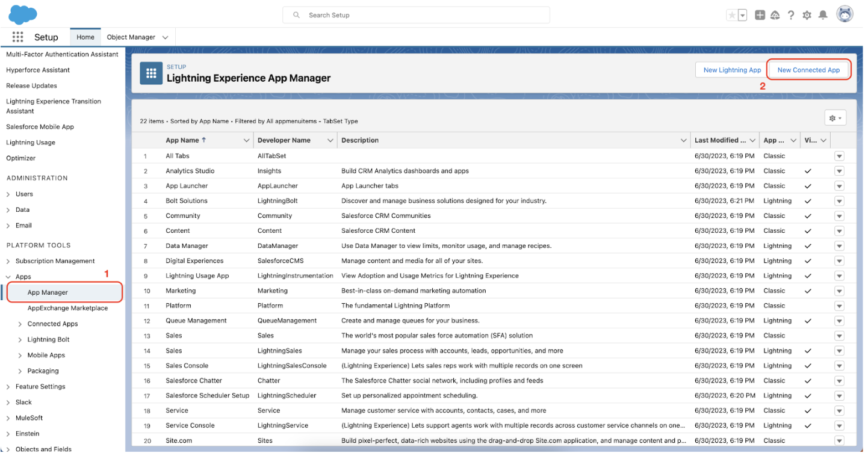Expand the Feature Settings tree node

tap(8, 387)
